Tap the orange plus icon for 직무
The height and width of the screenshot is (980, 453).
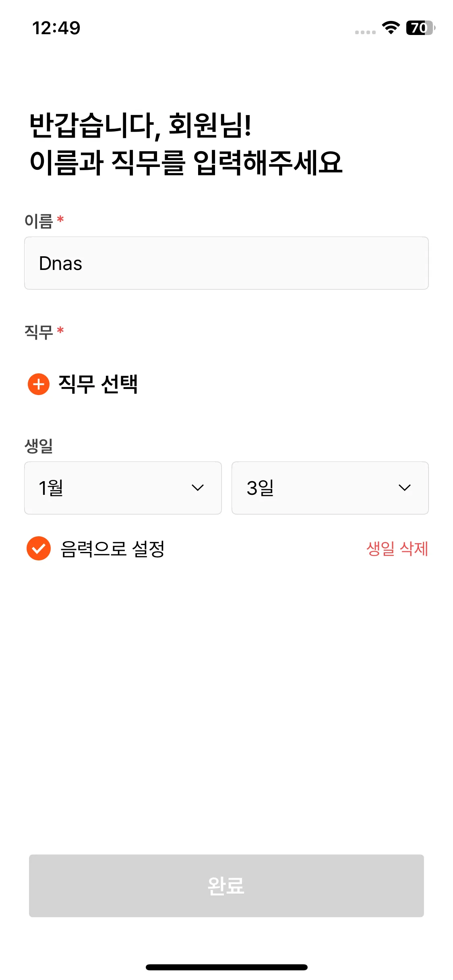point(39,384)
